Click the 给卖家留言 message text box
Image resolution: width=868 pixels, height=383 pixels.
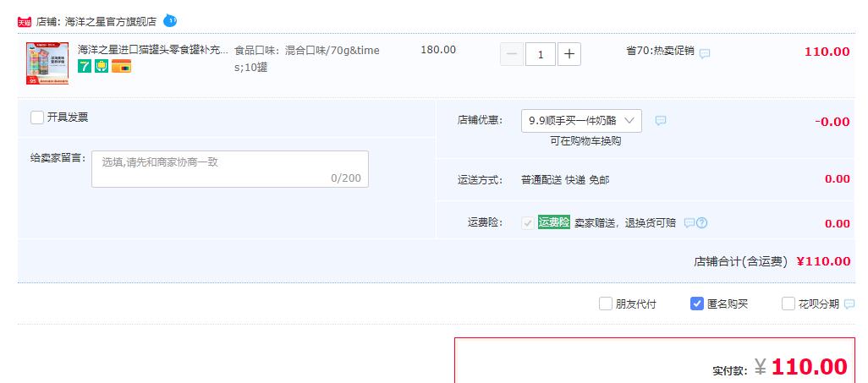point(230,169)
